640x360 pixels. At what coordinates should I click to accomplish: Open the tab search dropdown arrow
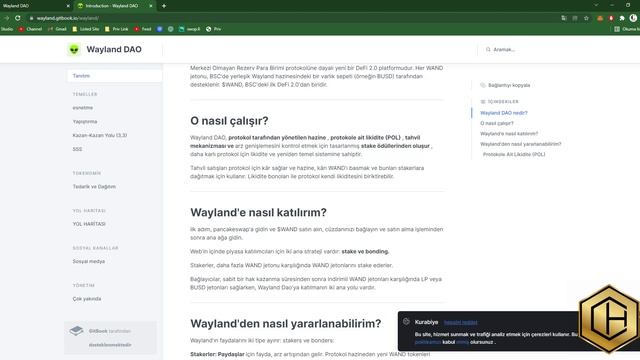point(596,5)
